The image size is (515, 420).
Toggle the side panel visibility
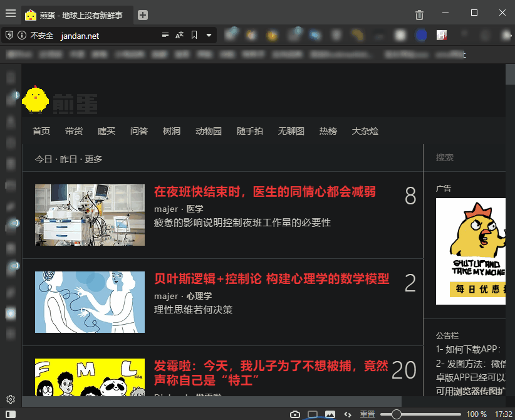coord(11,414)
